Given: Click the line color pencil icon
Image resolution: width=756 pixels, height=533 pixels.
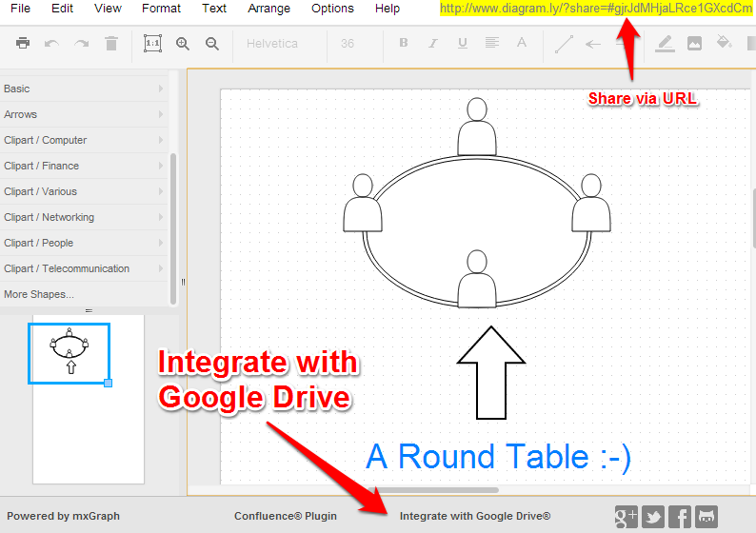Looking at the screenshot, I should click(665, 44).
